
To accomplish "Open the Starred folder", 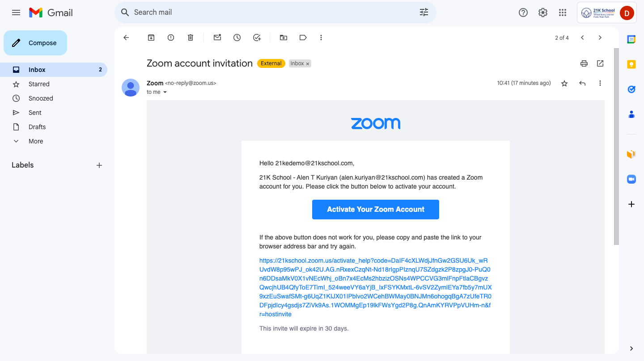I will (39, 84).
